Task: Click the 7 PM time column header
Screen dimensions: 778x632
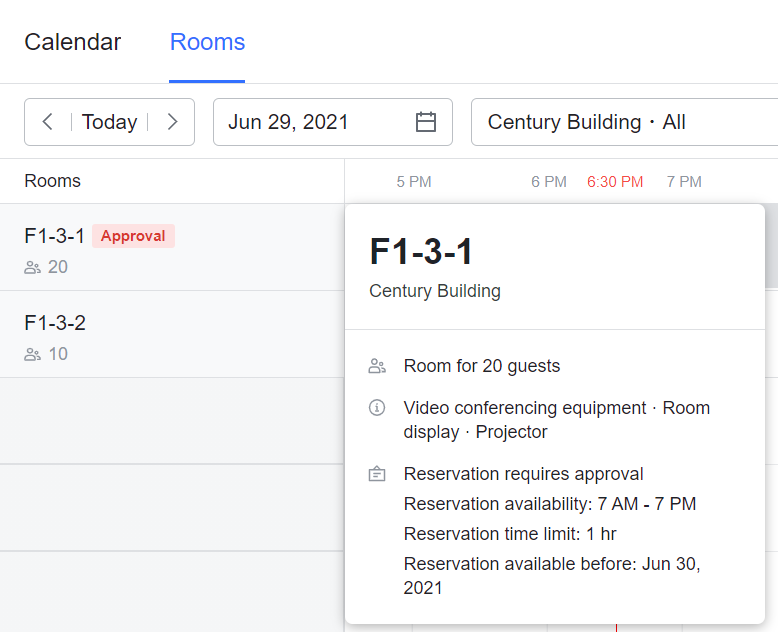Action: [x=684, y=182]
